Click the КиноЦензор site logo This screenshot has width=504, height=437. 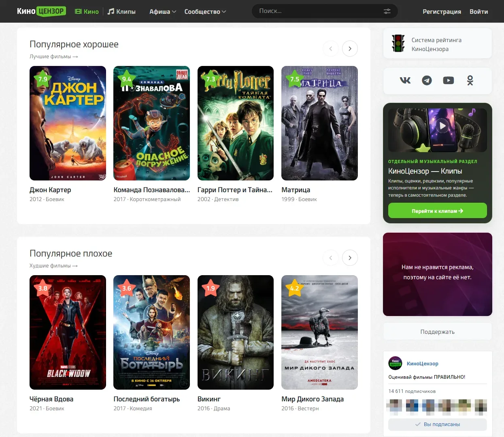[x=41, y=11]
